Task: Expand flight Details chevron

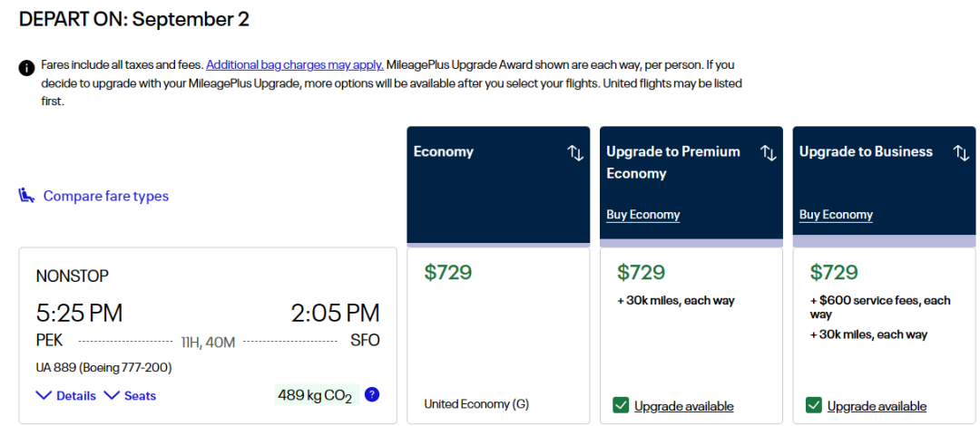Action: click(x=44, y=395)
